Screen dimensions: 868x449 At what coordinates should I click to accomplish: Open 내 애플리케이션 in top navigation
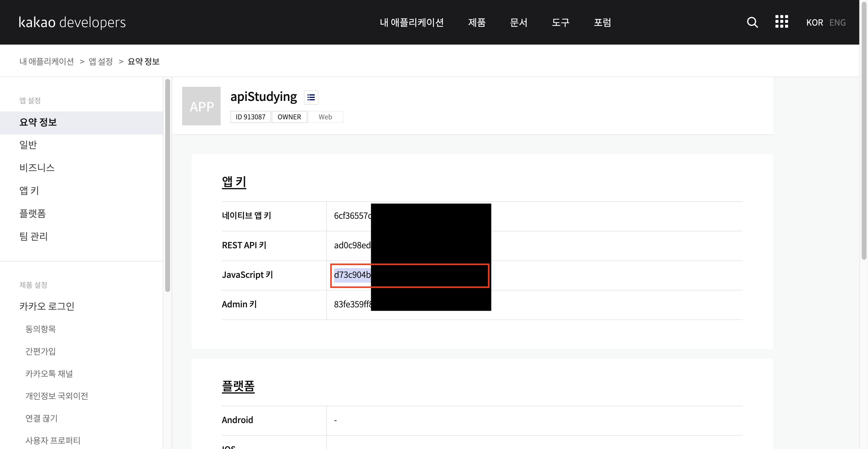[x=412, y=23]
